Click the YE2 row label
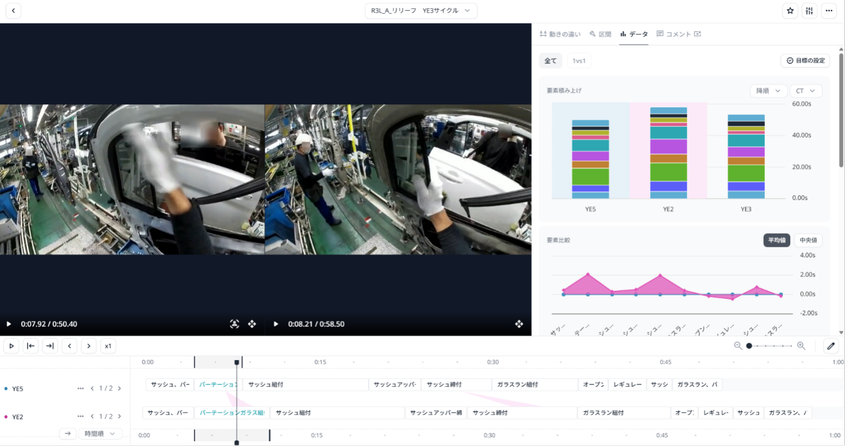Viewport: 847px width, 447px height. tap(17, 417)
